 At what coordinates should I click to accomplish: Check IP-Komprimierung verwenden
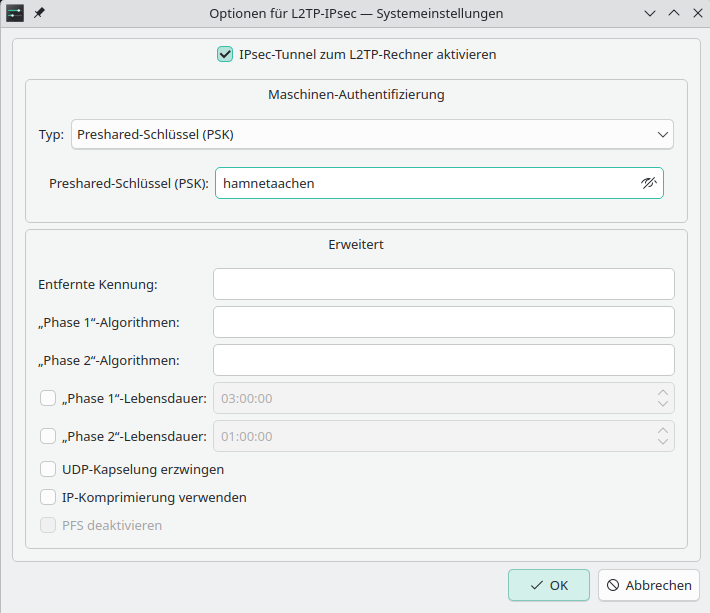point(48,497)
